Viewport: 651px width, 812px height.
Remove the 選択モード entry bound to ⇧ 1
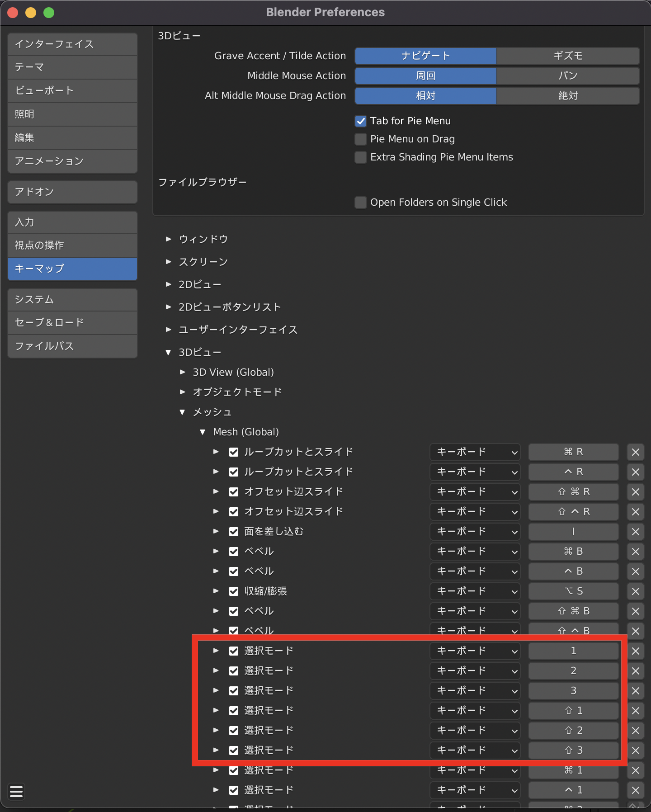pos(635,711)
